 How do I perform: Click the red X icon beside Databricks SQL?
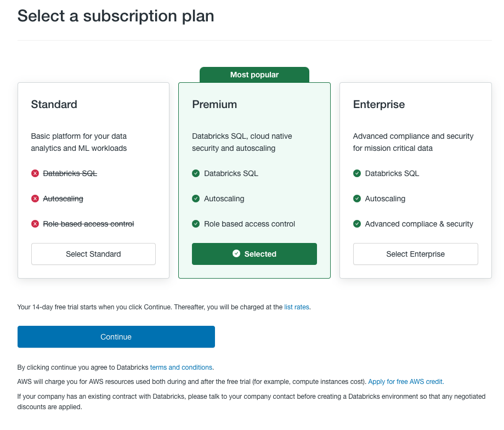click(35, 173)
